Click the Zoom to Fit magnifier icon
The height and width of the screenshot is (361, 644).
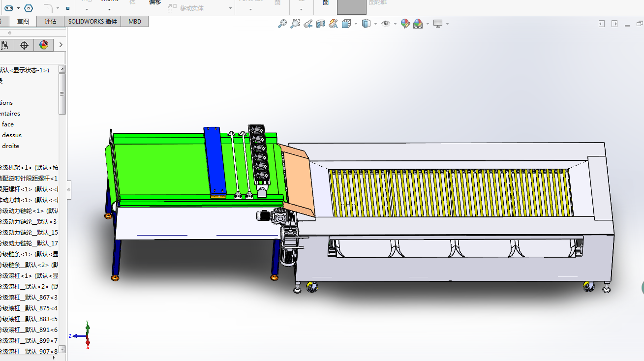282,24
